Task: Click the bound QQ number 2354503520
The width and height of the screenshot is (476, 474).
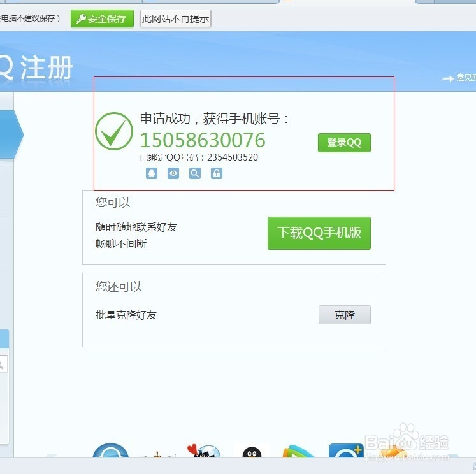Action: 233,157
